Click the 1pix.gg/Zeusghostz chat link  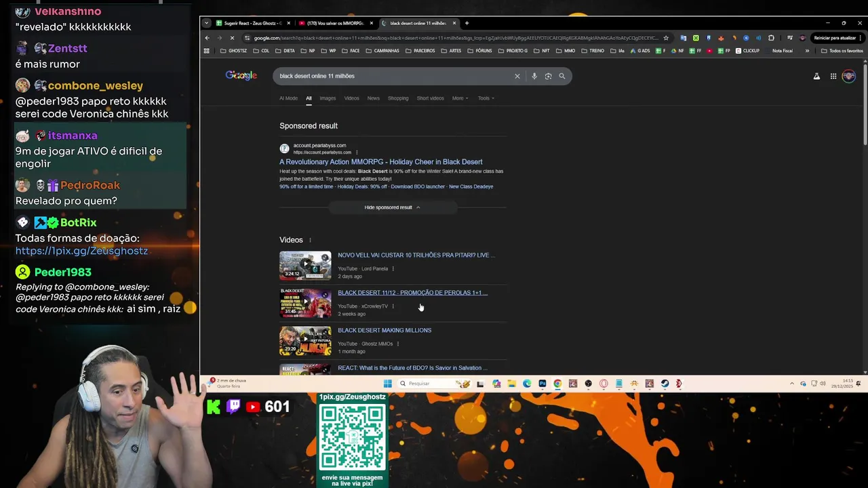[81, 251]
